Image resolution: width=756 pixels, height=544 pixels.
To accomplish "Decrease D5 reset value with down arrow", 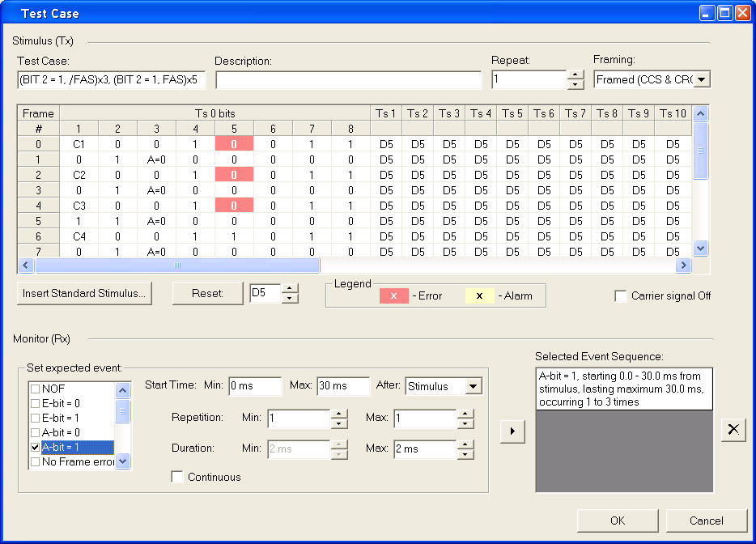I will click(289, 298).
